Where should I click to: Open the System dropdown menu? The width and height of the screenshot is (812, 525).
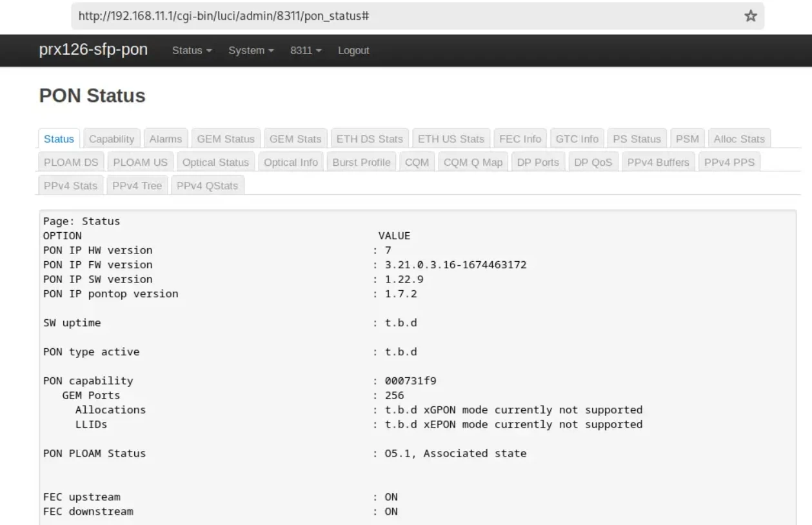pos(251,50)
